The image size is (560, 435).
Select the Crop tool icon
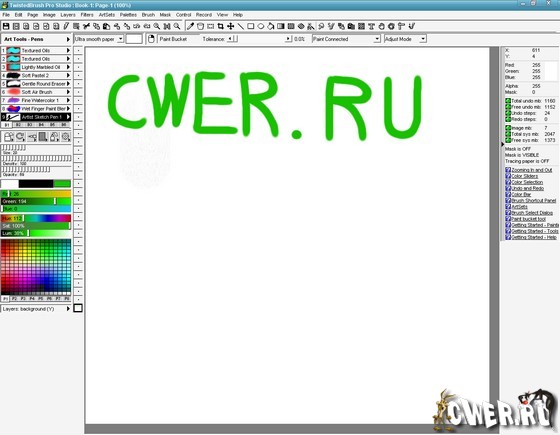pyautogui.click(x=221, y=26)
